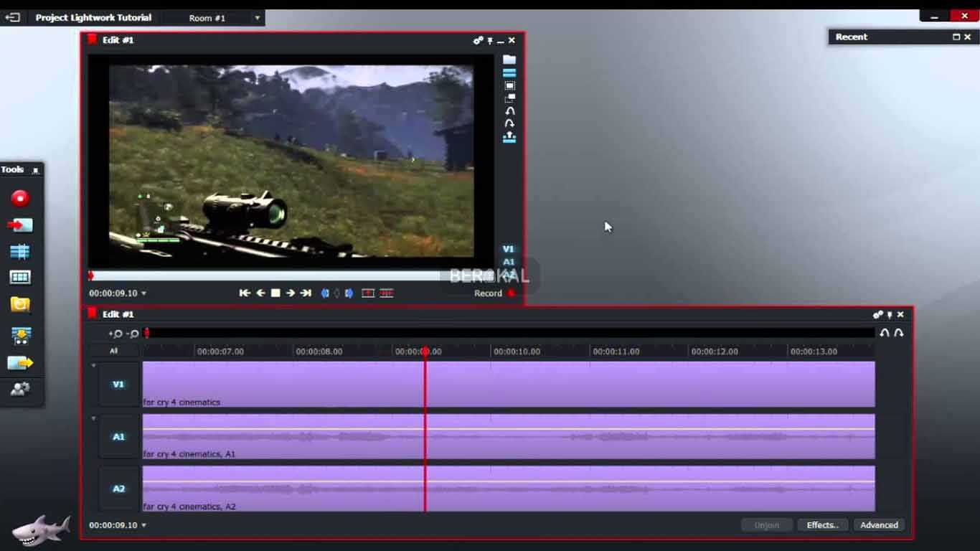This screenshot has width=980, height=551.
Task: Open viewer panel settings cogs icon
Action: pos(478,41)
